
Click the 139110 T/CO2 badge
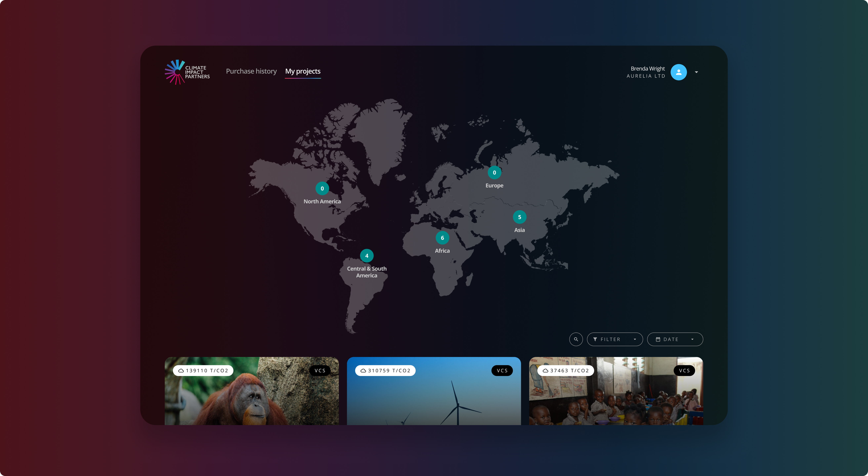(x=203, y=371)
